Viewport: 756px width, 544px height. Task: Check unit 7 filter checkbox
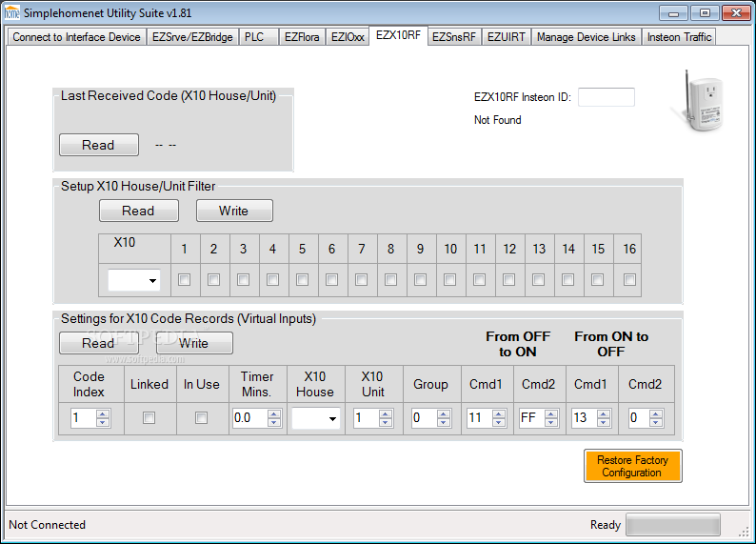coord(361,280)
